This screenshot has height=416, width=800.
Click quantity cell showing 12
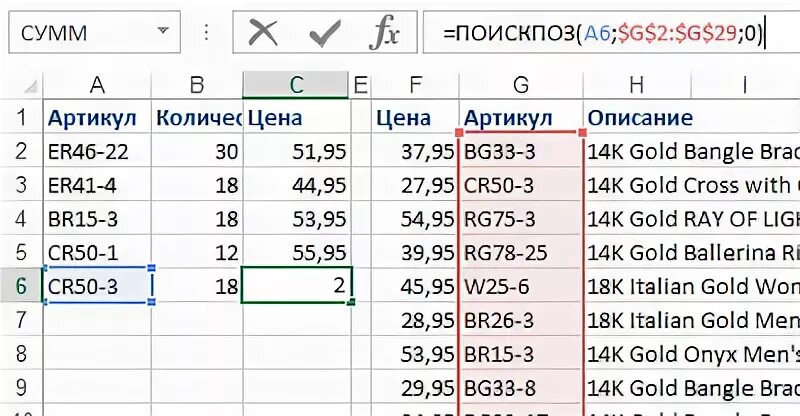(197, 252)
